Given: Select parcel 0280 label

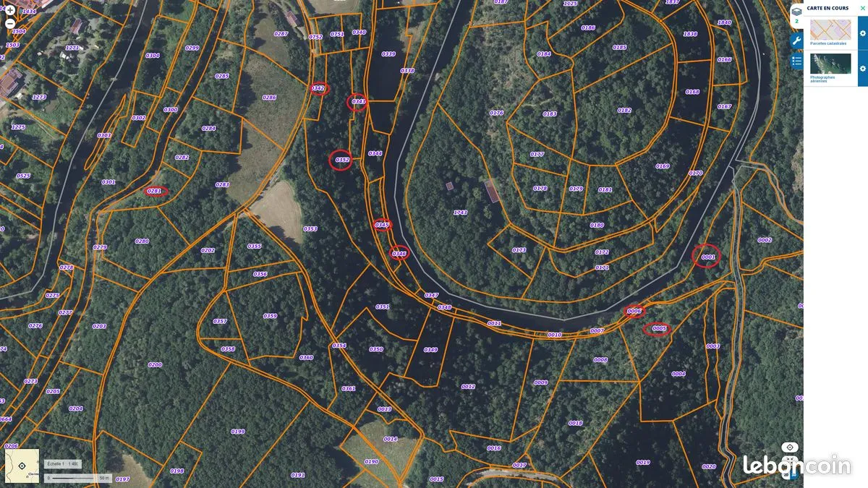Looking at the screenshot, I should 142,241.
